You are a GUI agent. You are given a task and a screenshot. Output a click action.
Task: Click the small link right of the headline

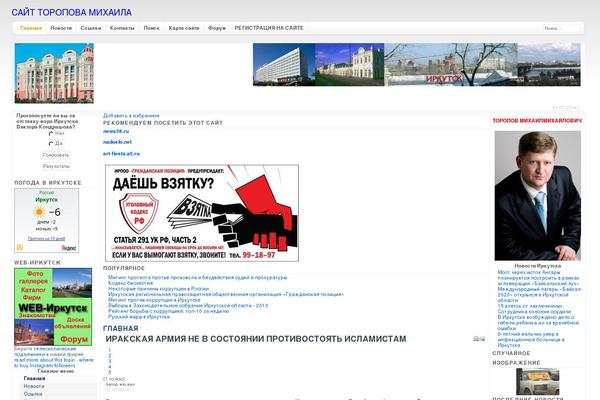(x=479, y=339)
